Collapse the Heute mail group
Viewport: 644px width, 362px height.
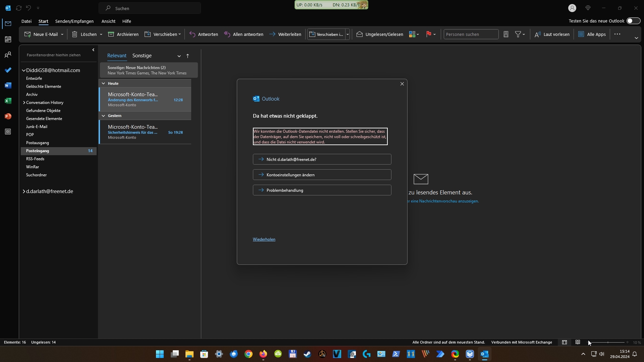(103, 83)
